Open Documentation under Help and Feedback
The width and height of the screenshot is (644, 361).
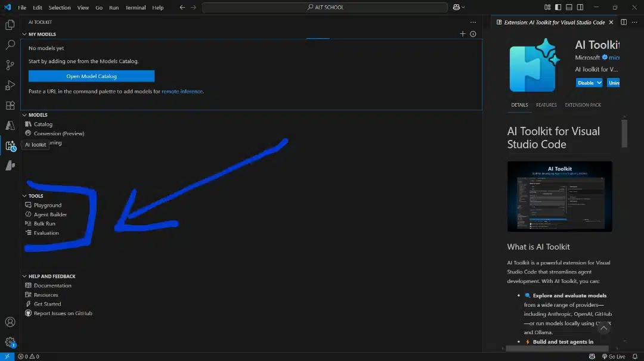click(52, 285)
